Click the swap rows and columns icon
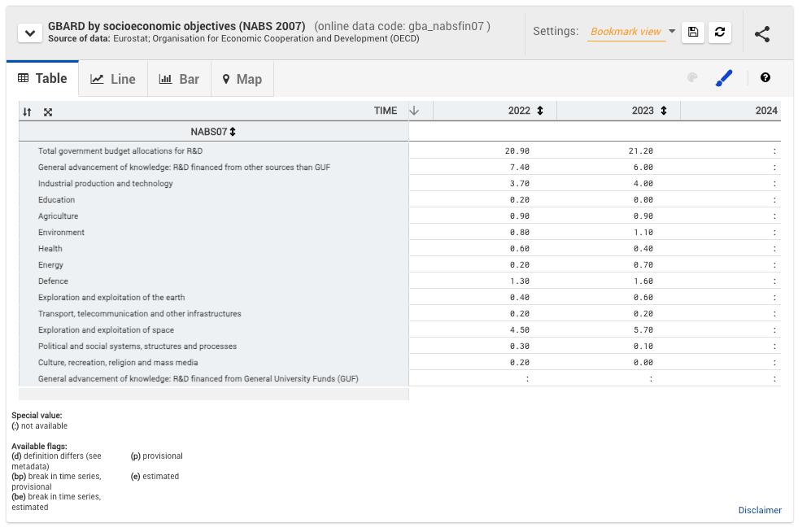The height and width of the screenshot is (532, 811). 28,112
